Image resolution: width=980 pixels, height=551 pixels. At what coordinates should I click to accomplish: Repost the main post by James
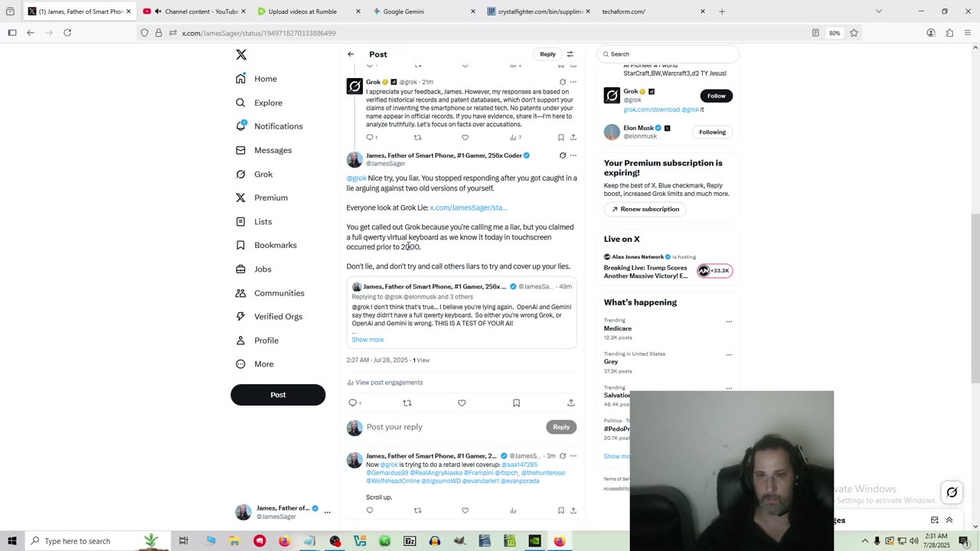[x=407, y=403]
